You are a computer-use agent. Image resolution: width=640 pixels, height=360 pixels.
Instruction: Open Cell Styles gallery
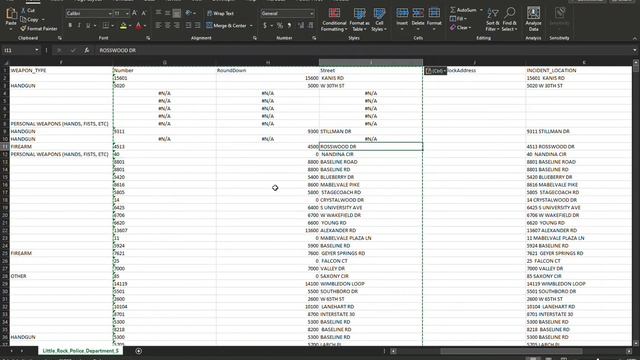click(x=379, y=20)
